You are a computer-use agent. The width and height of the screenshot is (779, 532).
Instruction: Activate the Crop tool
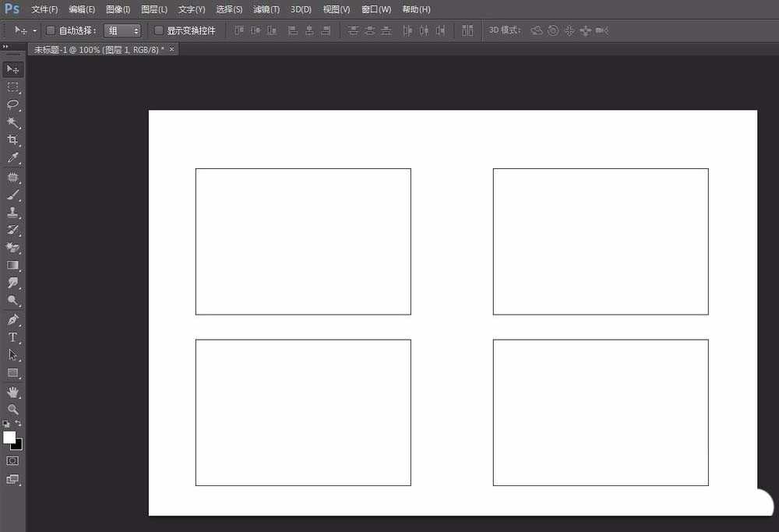[12, 140]
